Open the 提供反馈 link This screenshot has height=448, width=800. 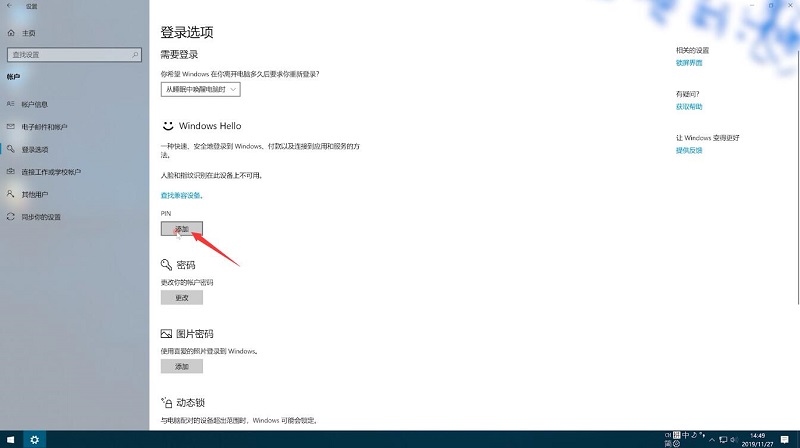[x=689, y=151]
